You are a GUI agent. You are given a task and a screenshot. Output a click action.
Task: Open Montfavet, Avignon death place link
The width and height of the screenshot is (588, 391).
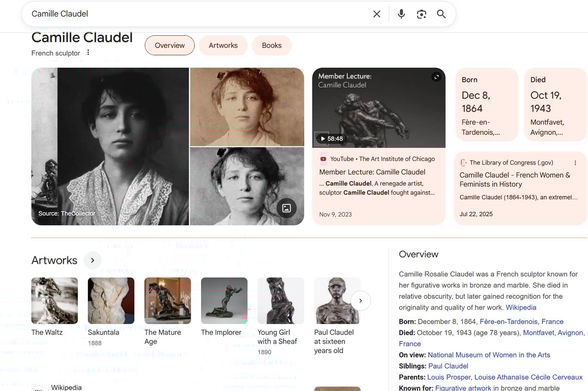pyautogui.click(x=554, y=333)
